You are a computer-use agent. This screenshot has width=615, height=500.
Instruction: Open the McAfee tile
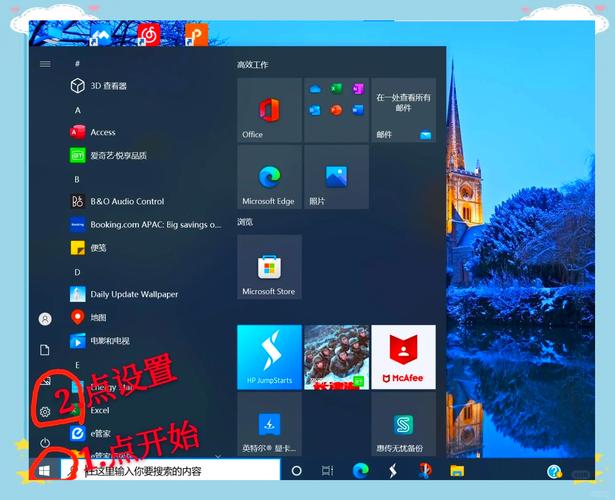click(x=404, y=357)
